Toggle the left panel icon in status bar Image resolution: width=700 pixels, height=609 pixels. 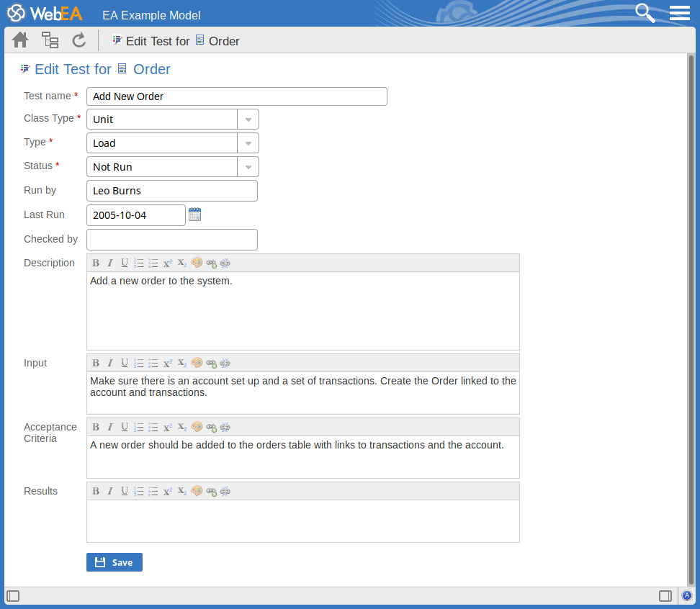(13, 596)
